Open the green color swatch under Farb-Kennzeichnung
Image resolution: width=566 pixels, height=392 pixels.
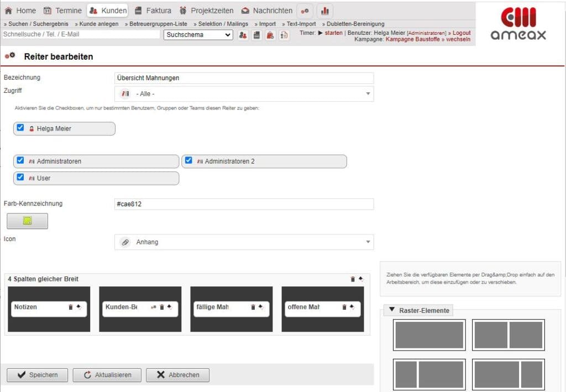(x=27, y=221)
